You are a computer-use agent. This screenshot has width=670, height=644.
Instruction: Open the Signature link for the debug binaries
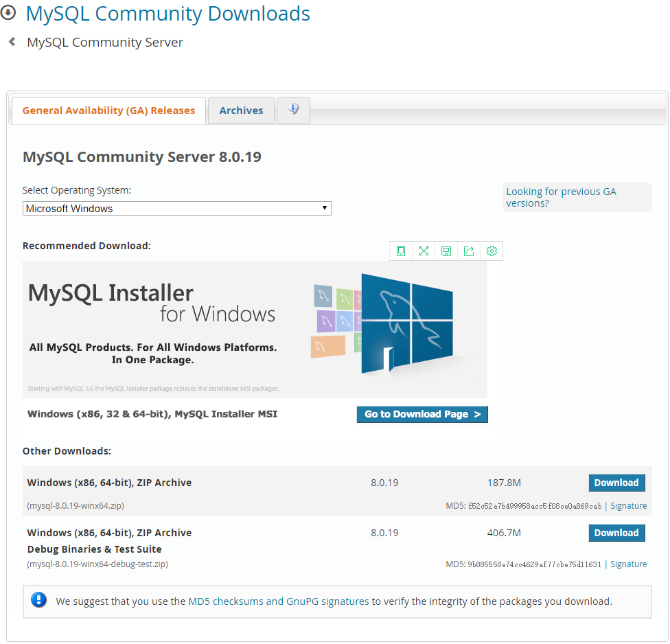coord(628,564)
